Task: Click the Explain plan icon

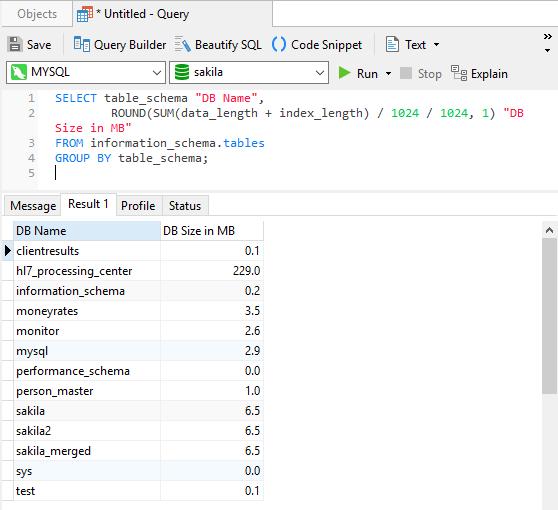Action: tap(459, 73)
